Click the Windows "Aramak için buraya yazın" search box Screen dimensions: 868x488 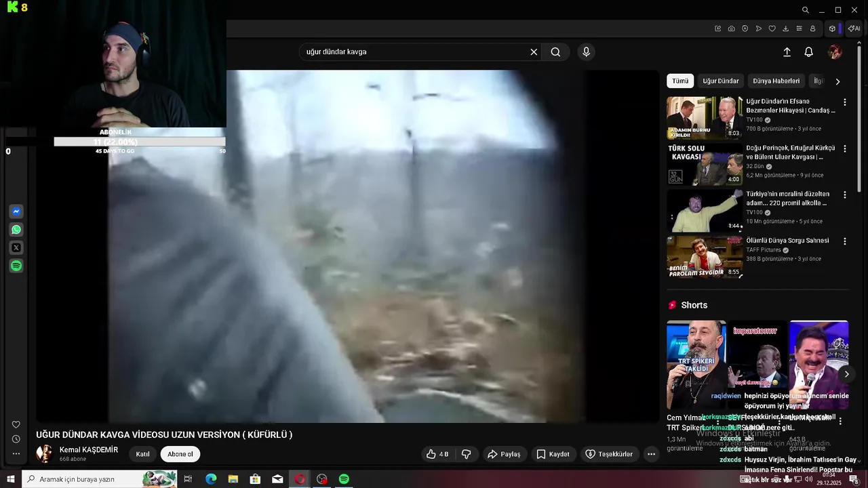pyautogui.click(x=100, y=479)
